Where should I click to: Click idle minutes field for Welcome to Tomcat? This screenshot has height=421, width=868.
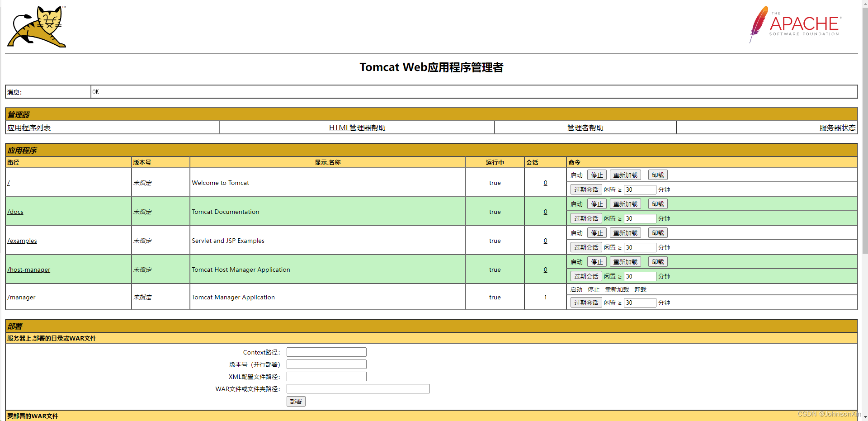pos(640,189)
